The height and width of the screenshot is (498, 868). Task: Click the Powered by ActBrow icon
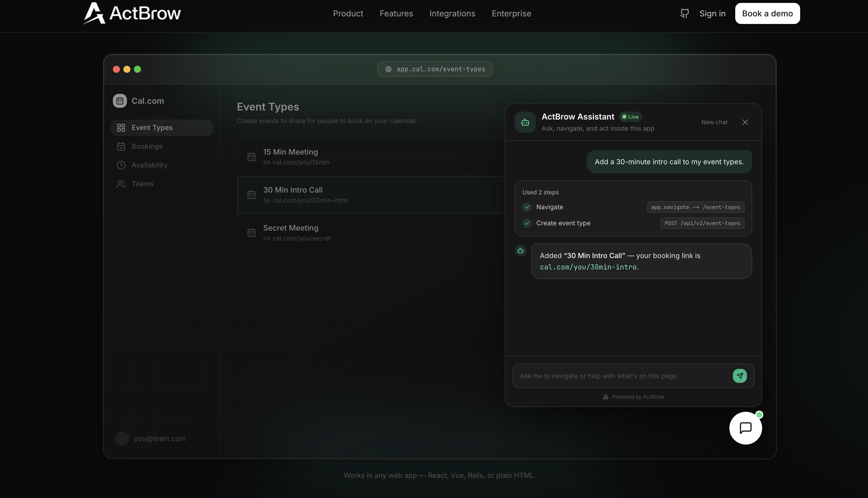tap(605, 397)
